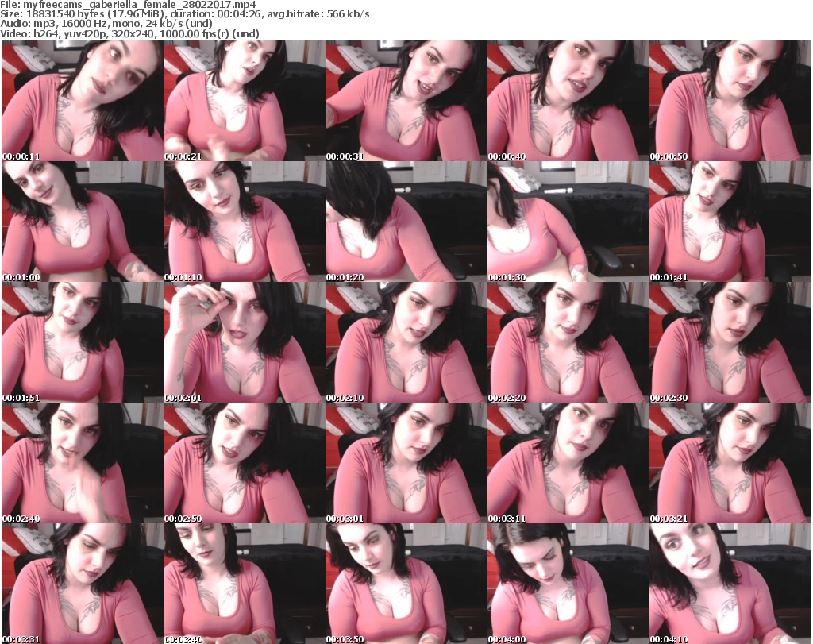This screenshot has height=644, width=813.
Task: Select the thumbnail at 00:01:00
Action: [x=82, y=222]
